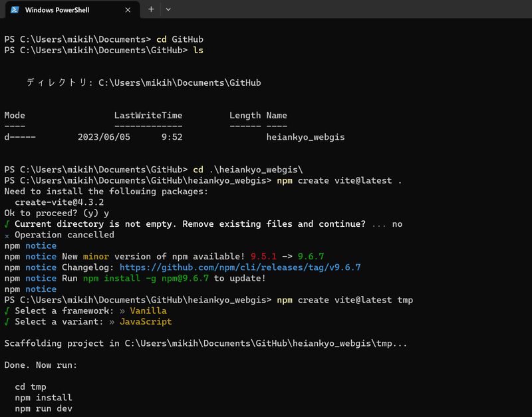Click 'npm install -g npm@9.6.7' command text
The image size is (532, 417).
146,278
